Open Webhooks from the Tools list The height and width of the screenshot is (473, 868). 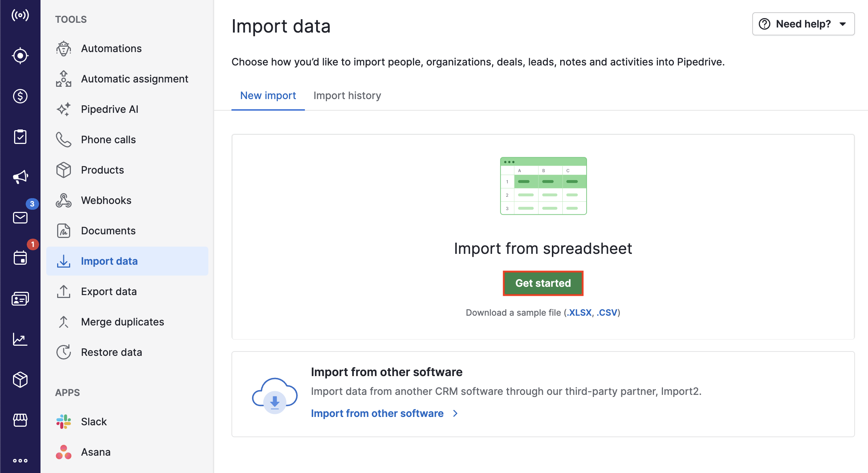click(x=106, y=200)
